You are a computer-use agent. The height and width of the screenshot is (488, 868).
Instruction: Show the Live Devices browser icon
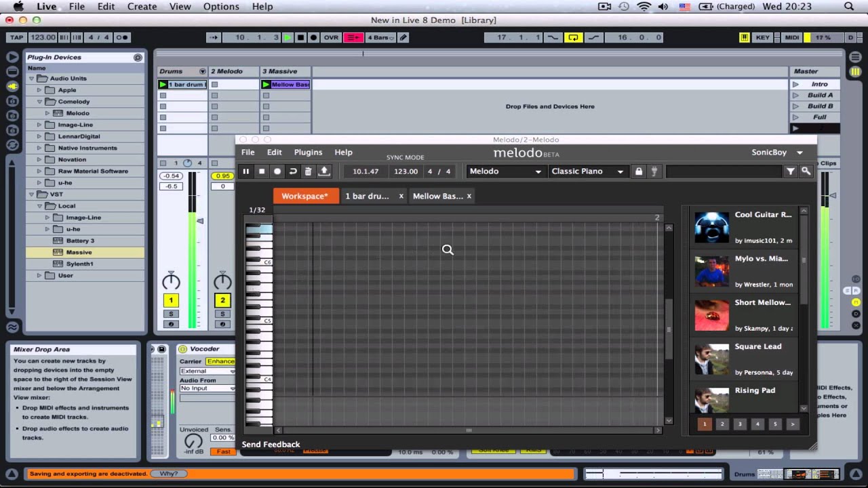click(x=12, y=71)
